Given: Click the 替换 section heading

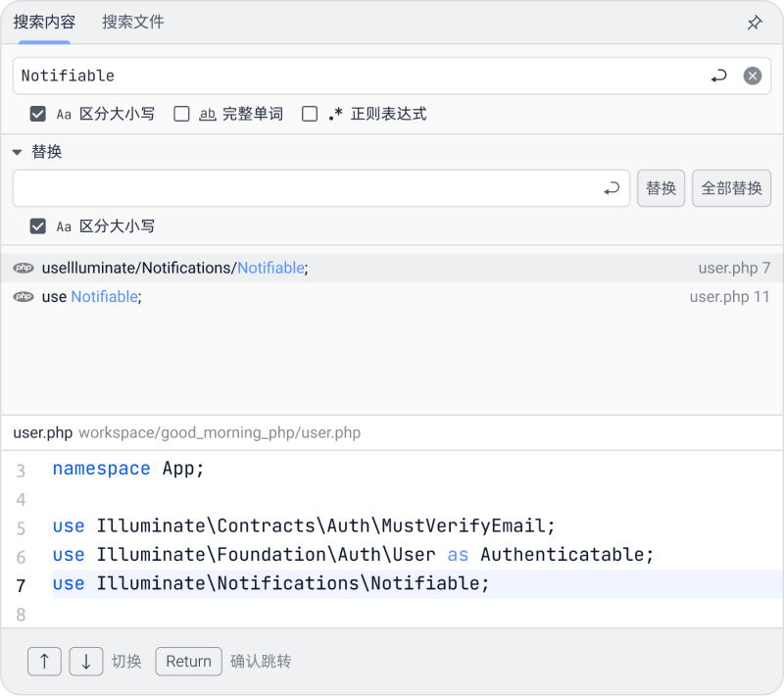Looking at the screenshot, I should 46,152.
